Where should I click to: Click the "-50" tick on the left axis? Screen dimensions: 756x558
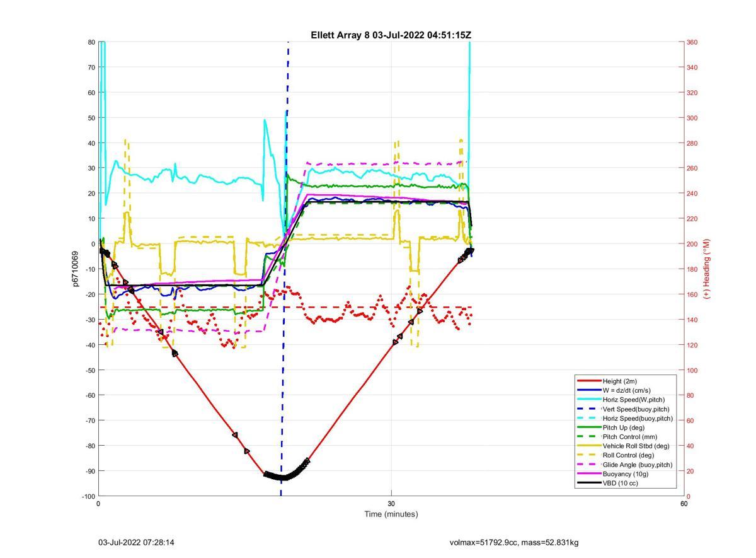(90, 370)
